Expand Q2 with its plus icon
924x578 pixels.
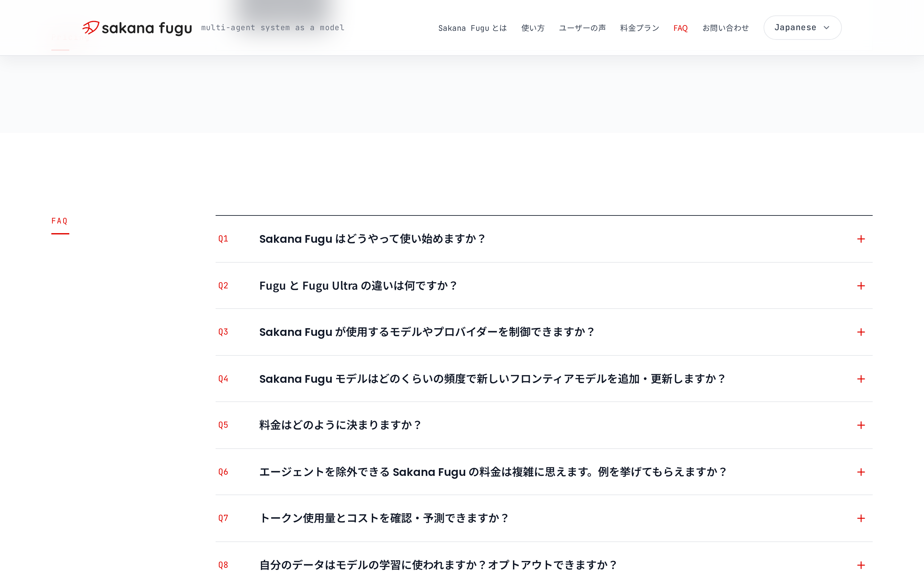[860, 286]
